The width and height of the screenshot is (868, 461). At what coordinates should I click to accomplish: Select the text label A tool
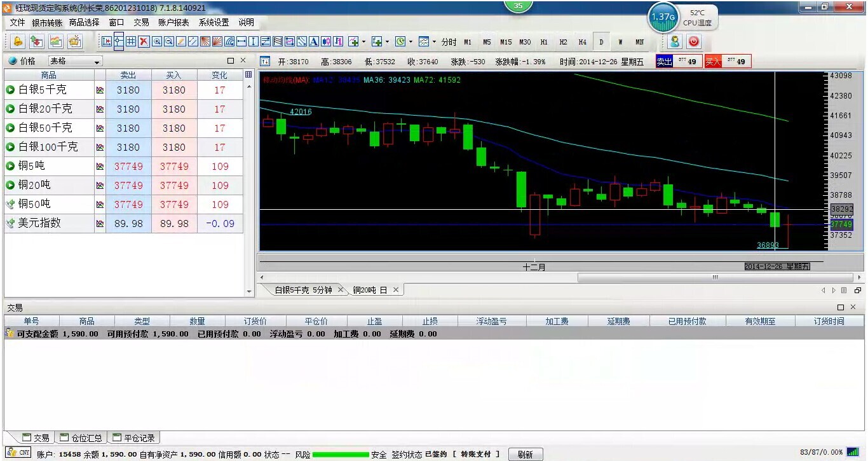pyautogui.click(x=314, y=42)
